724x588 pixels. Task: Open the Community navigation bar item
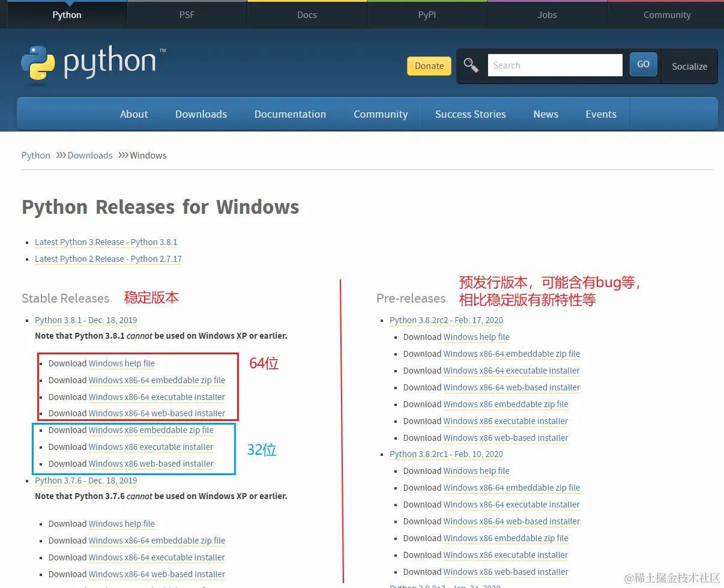(381, 114)
